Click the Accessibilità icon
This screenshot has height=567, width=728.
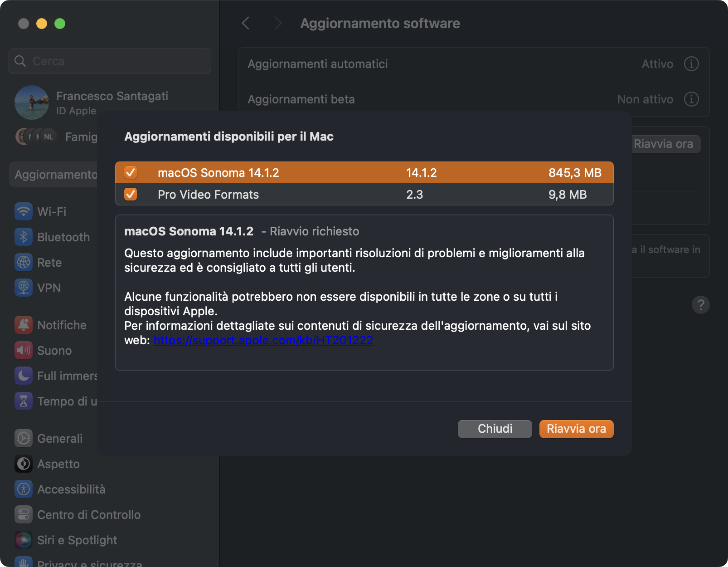[24, 489]
